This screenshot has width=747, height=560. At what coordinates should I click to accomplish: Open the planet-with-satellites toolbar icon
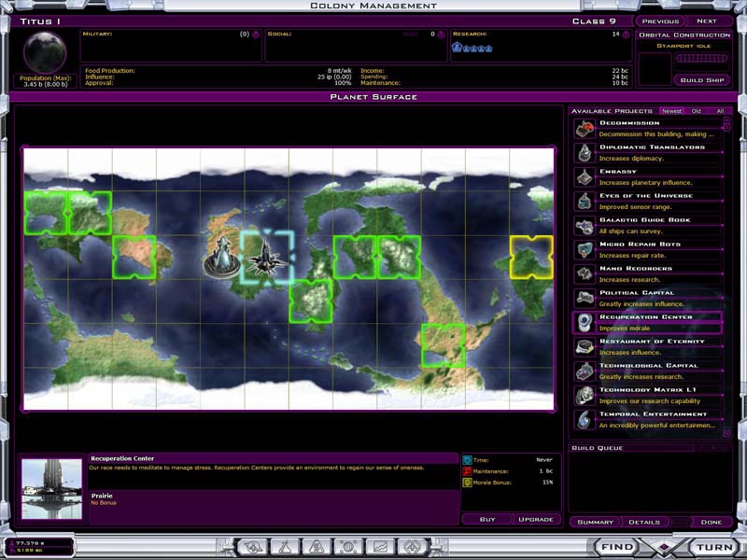pos(348,547)
